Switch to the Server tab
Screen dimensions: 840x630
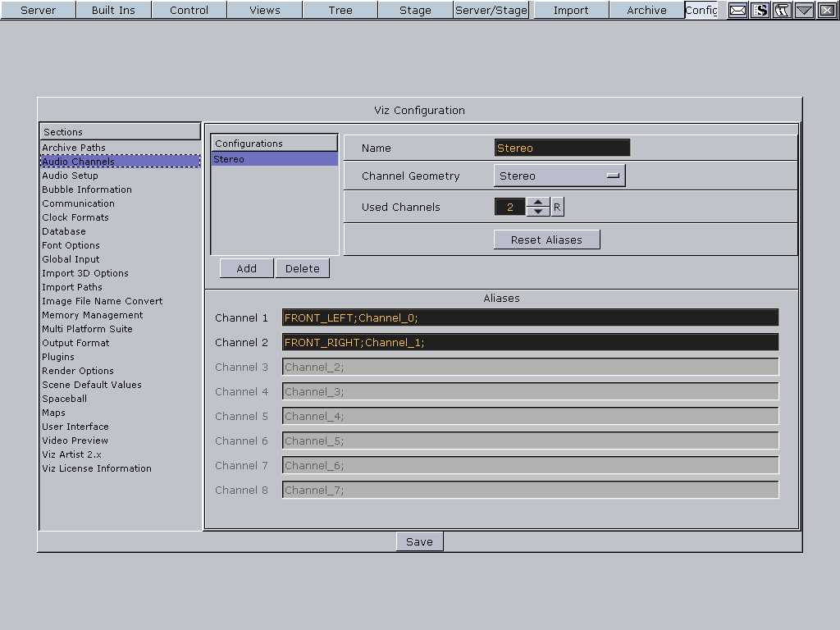point(37,10)
